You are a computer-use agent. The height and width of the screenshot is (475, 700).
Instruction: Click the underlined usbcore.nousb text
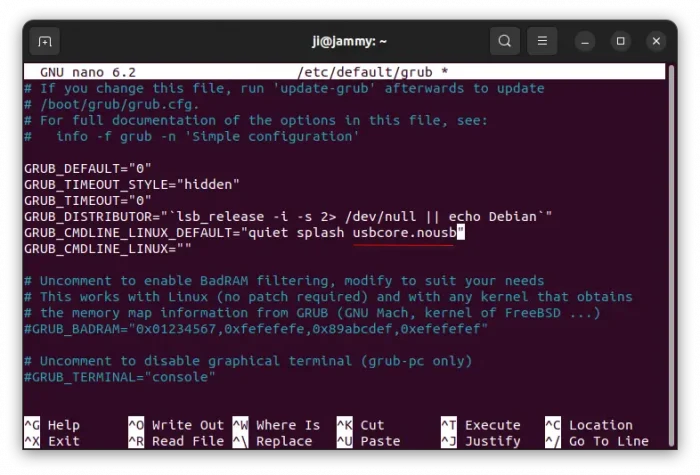click(x=405, y=233)
